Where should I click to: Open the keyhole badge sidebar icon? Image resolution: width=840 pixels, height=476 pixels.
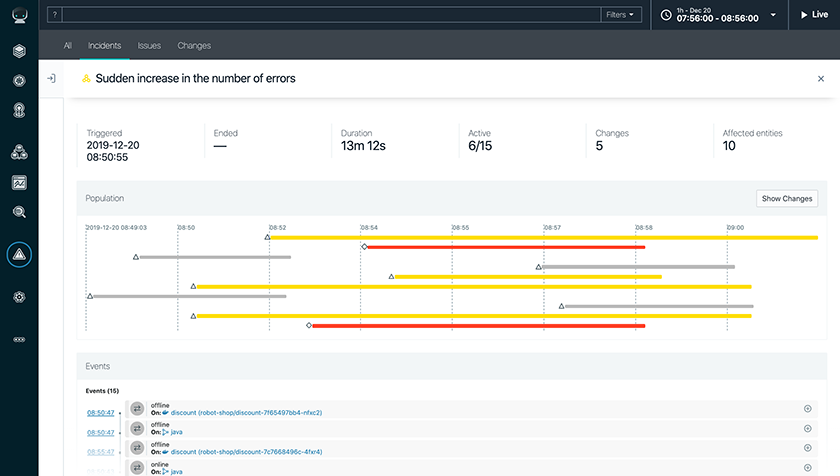pyautogui.click(x=19, y=110)
